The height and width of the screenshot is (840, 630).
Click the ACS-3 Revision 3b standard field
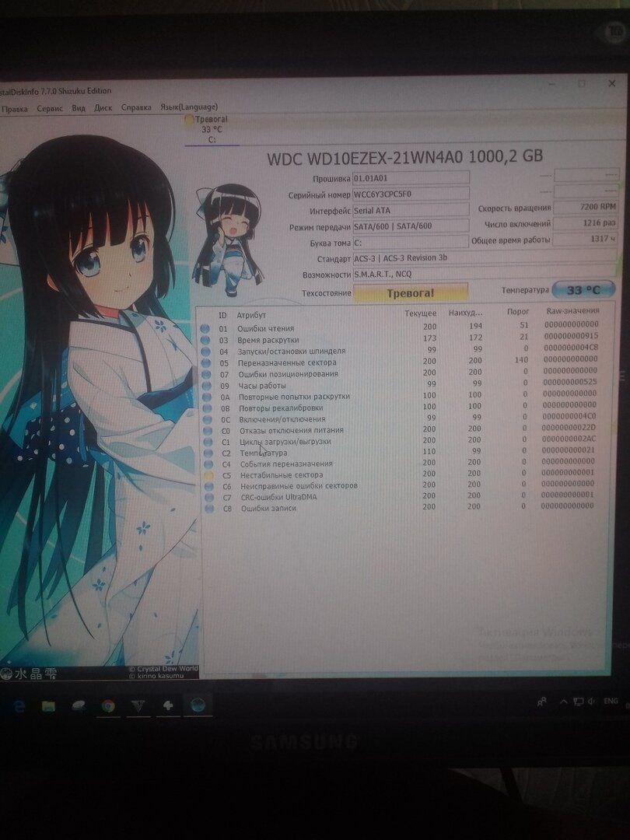(x=485, y=257)
